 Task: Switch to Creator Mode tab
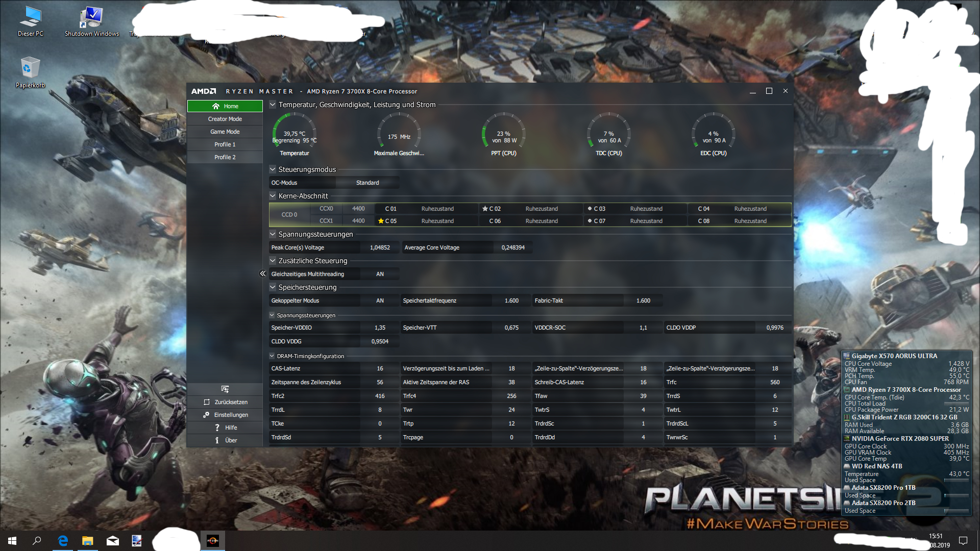225,119
